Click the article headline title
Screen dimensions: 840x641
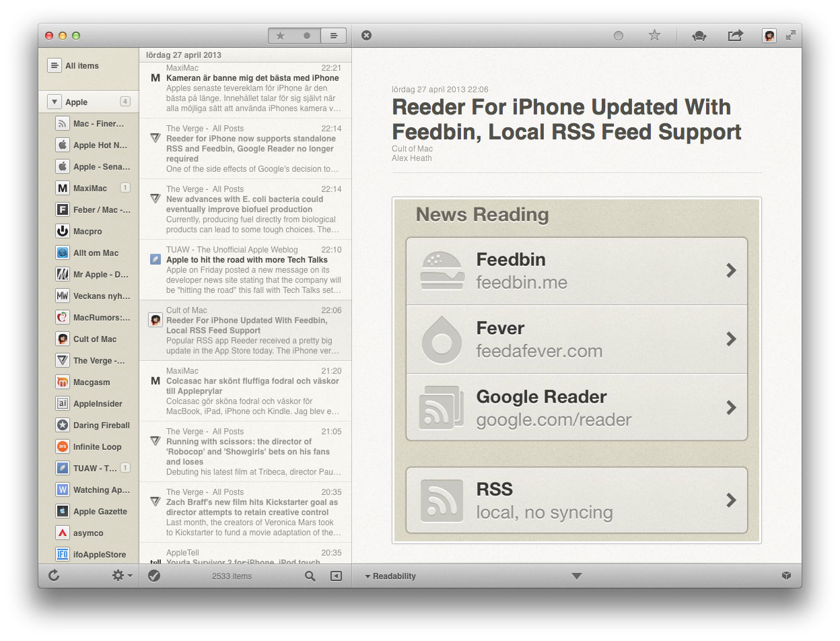click(567, 119)
